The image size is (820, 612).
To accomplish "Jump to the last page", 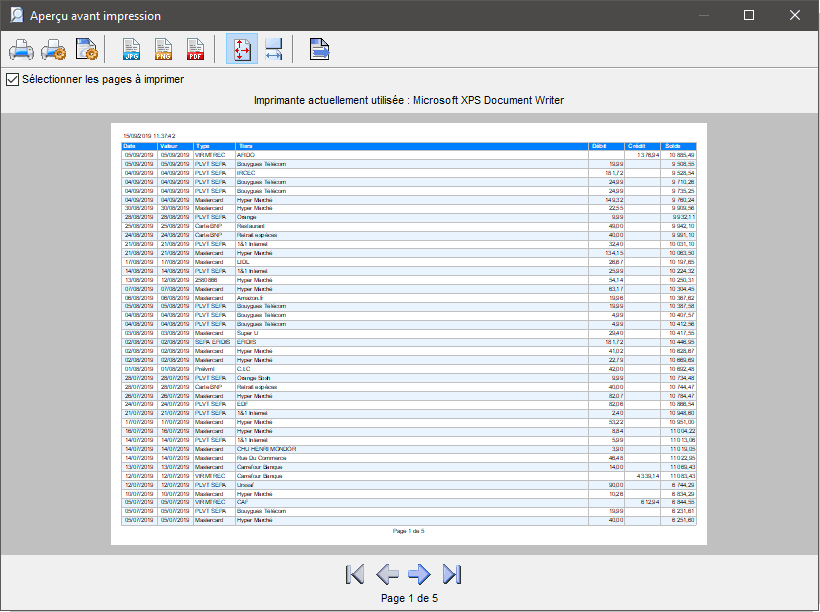I will (452, 574).
